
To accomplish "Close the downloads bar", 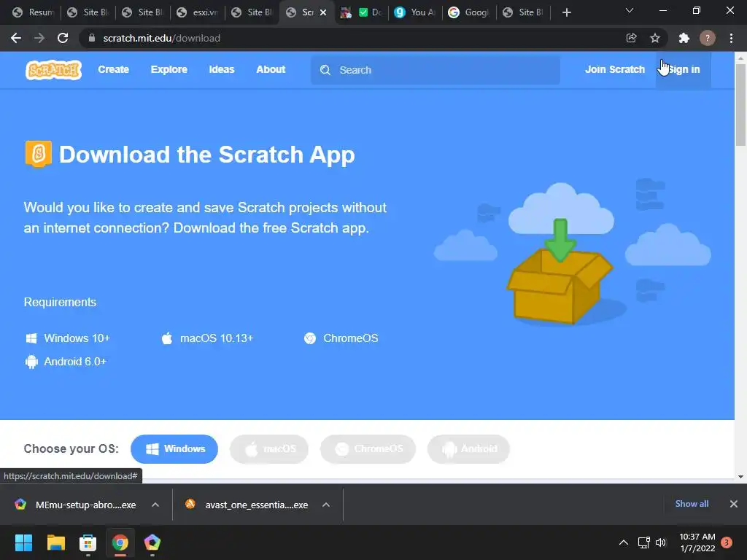I will click(734, 504).
